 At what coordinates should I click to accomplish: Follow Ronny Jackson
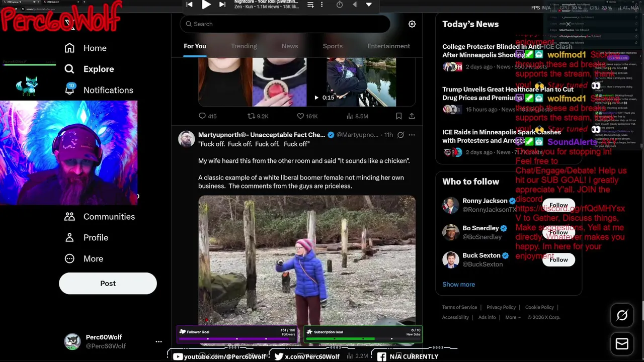tap(558, 205)
